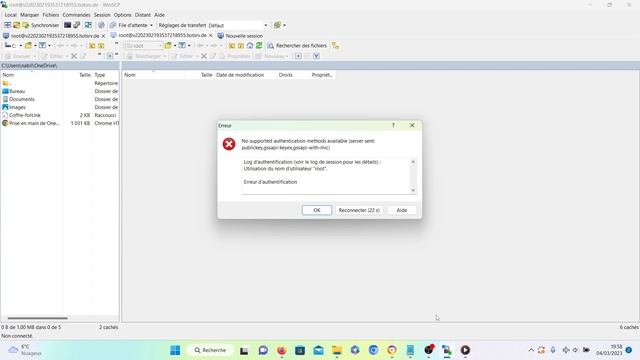This screenshot has height=360, width=640.
Task: Click the compare directories icon left of Synchroniser
Action: 16,25
